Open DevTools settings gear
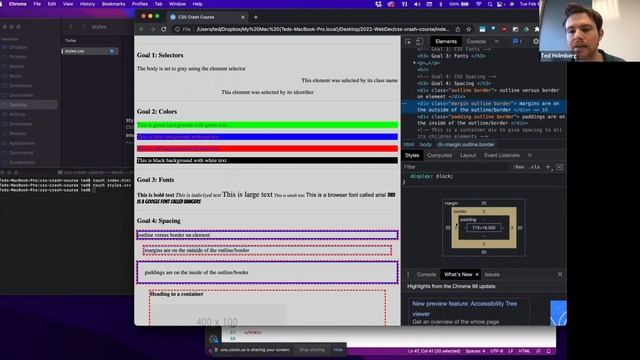This screenshot has height=360, width=640. click(536, 42)
